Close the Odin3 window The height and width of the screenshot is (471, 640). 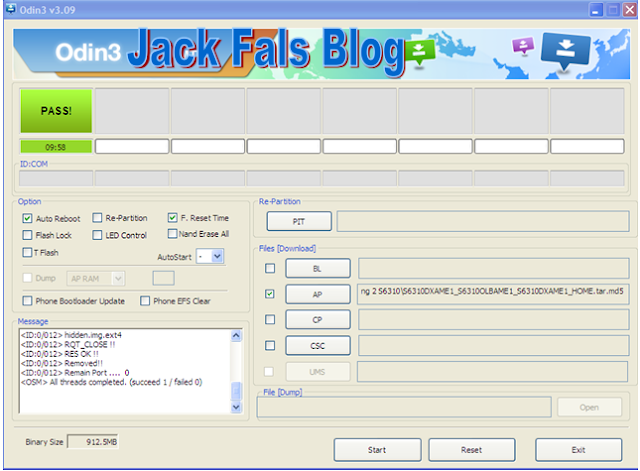pos(629,10)
